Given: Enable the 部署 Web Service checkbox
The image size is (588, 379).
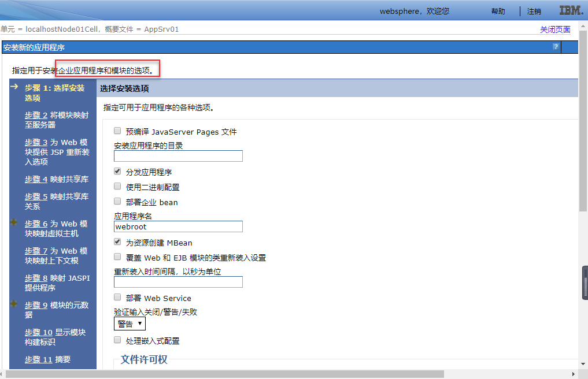Looking at the screenshot, I should (117, 298).
